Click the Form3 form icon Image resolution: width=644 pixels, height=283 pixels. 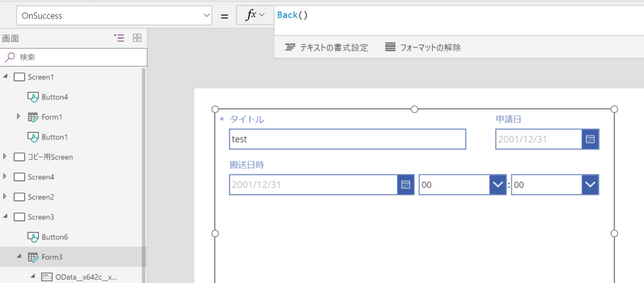pyautogui.click(x=33, y=257)
